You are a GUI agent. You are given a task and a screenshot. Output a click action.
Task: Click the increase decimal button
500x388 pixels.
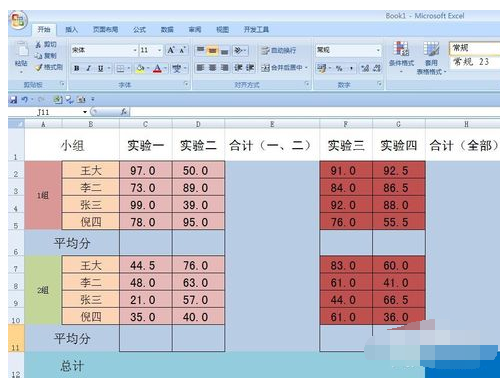[365, 68]
